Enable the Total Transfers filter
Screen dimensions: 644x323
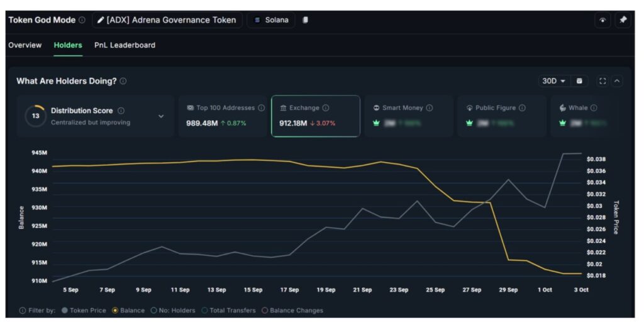point(228,310)
